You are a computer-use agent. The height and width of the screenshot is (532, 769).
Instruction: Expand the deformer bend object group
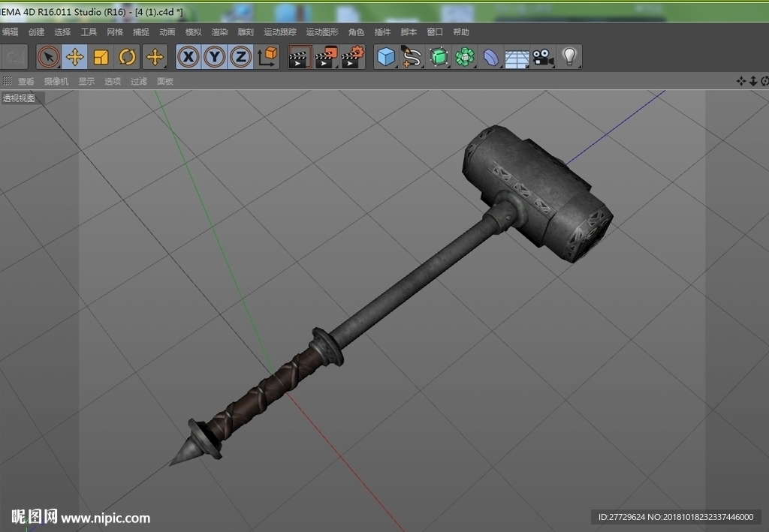490,57
